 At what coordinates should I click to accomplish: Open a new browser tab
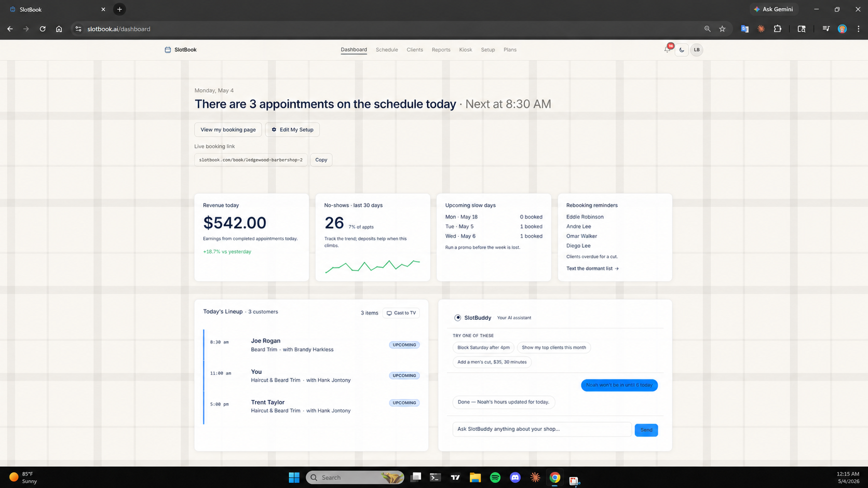coord(119,9)
